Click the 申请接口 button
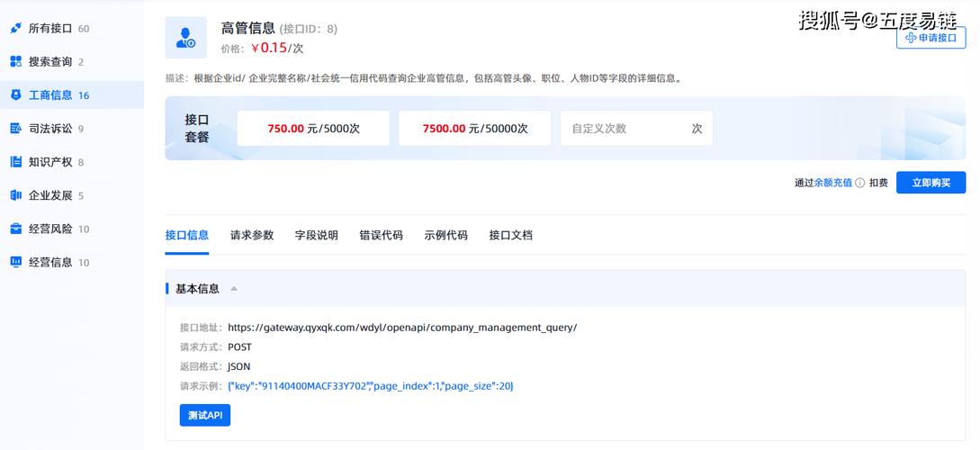The width and height of the screenshot is (980, 450). pos(931,38)
